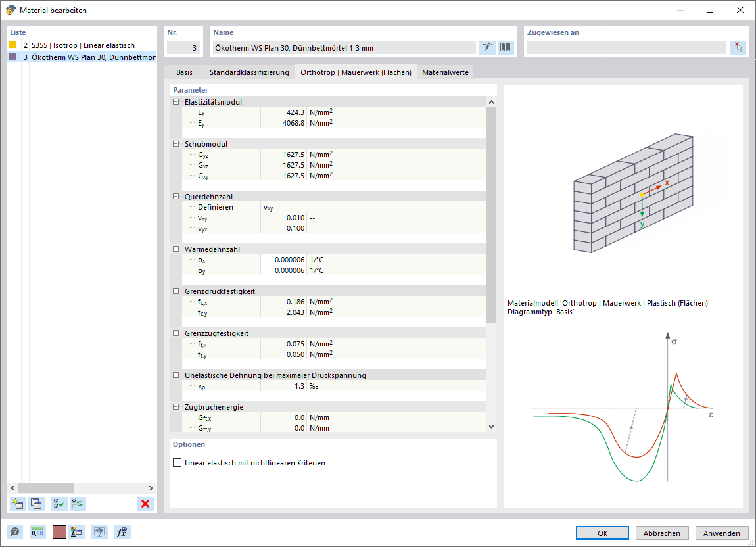This screenshot has width=756, height=547.
Task: Click yellow swatch of S355 material
Action: (13, 45)
